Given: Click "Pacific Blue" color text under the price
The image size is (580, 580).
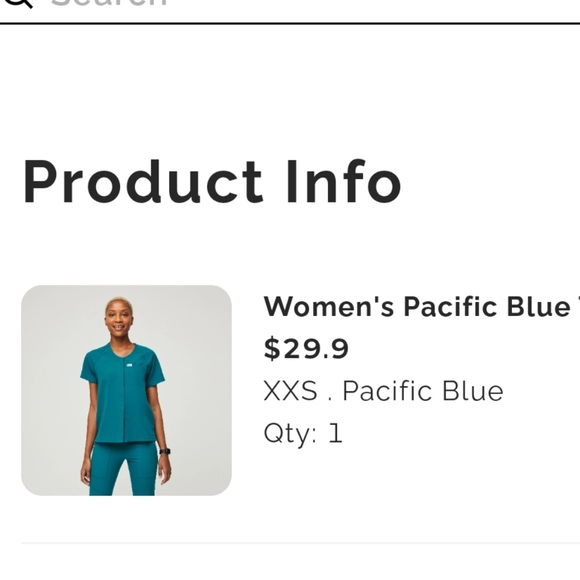Looking at the screenshot, I should [423, 391].
